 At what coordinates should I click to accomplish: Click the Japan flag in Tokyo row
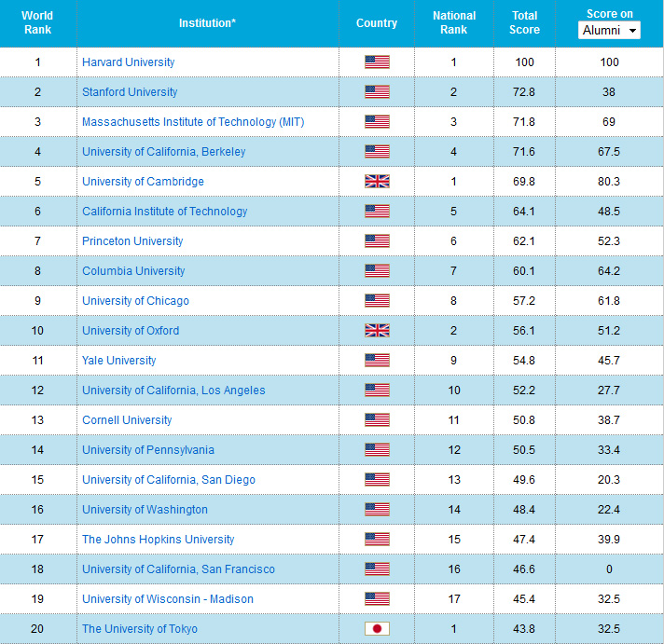[377, 629]
